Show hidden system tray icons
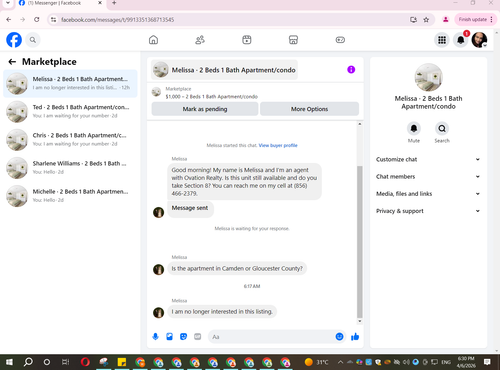 340,362
